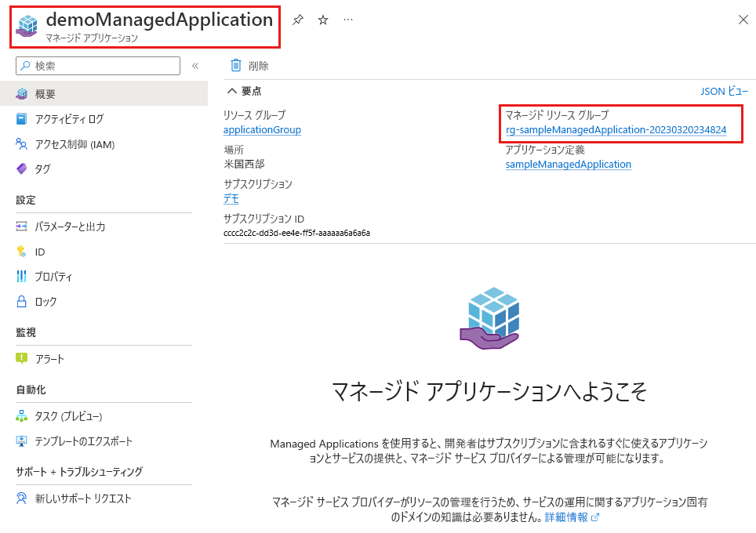Viewport: 756px width, 533px height.
Task: Click the green alert icon
Action: (22, 358)
